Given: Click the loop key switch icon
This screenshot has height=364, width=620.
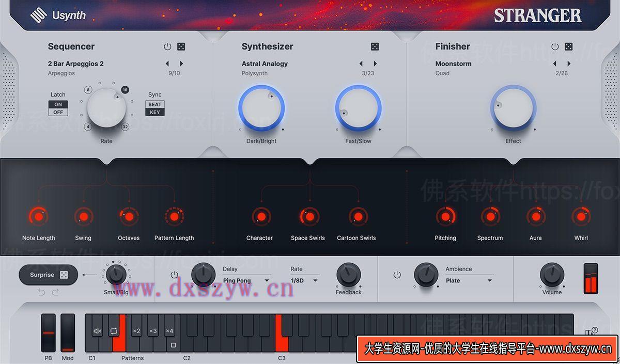Looking at the screenshot, I should click(x=114, y=331).
